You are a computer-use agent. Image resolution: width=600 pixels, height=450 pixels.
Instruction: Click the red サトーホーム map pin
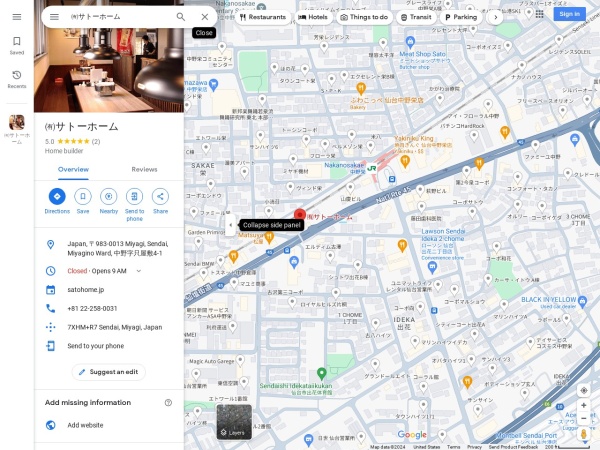pos(300,215)
